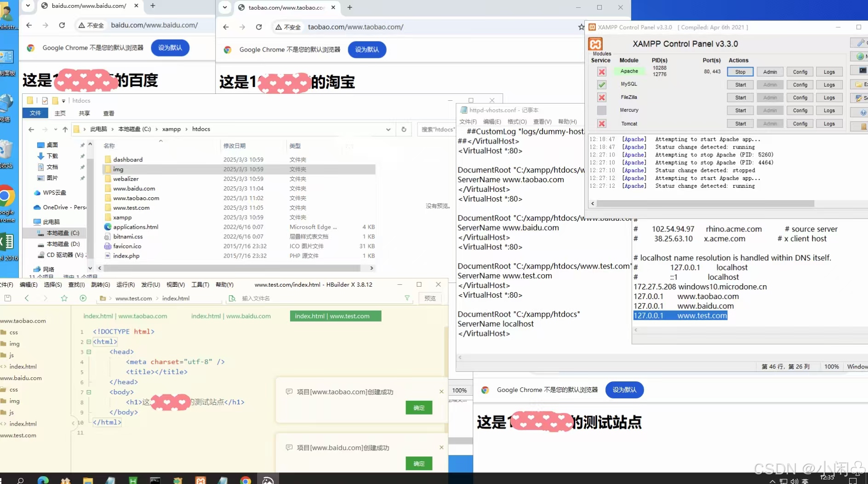This screenshot has height=484, width=868.
Task: Confirm the www.baidu.com created notification
Action: coord(419,463)
